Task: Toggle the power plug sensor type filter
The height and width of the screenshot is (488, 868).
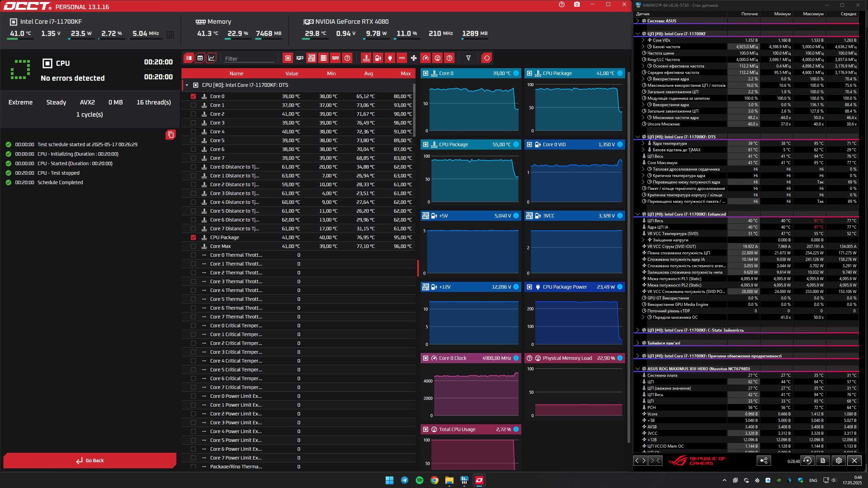Action: 390,58
